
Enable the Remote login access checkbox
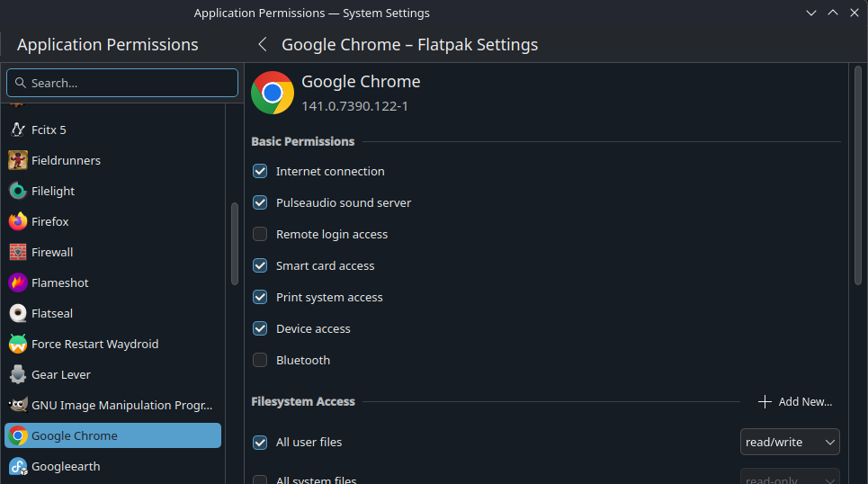tap(260, 234)
